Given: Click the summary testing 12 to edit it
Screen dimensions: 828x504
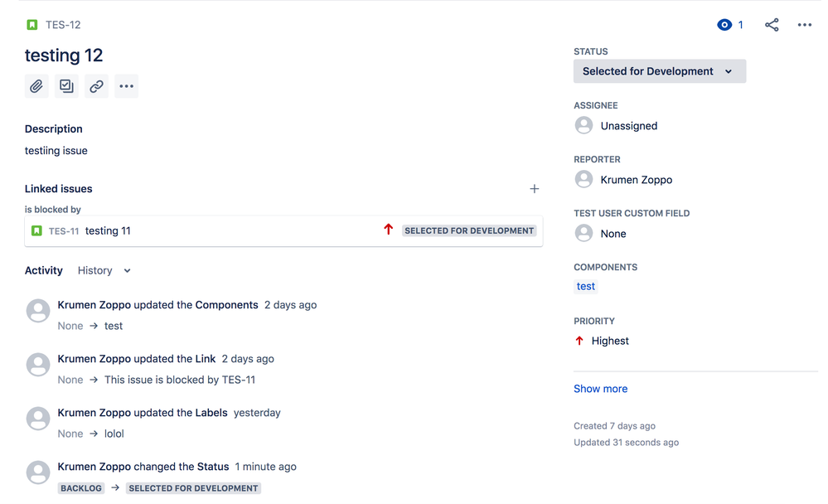Looking at the screenshot, I should (64, 56).
